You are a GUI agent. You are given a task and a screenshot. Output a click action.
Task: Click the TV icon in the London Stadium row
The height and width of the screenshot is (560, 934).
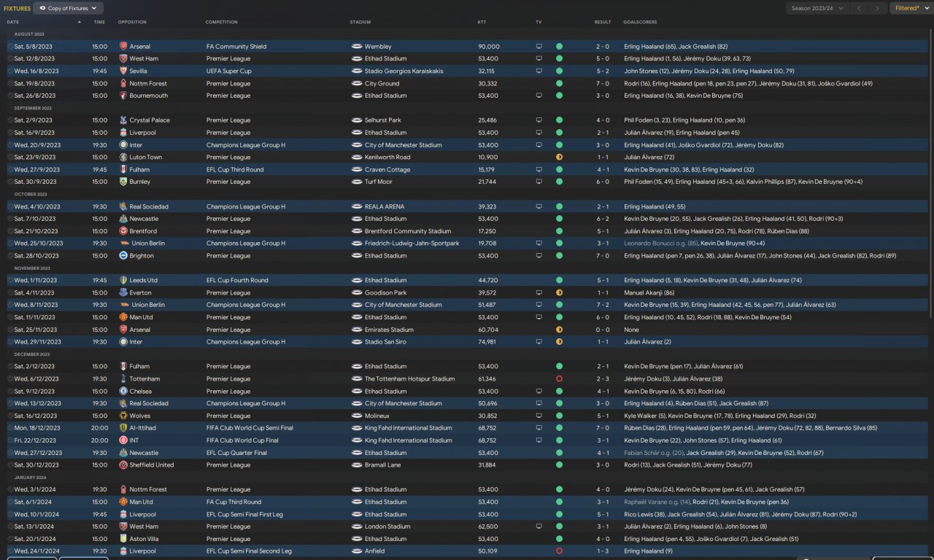(x=539, y=526)
